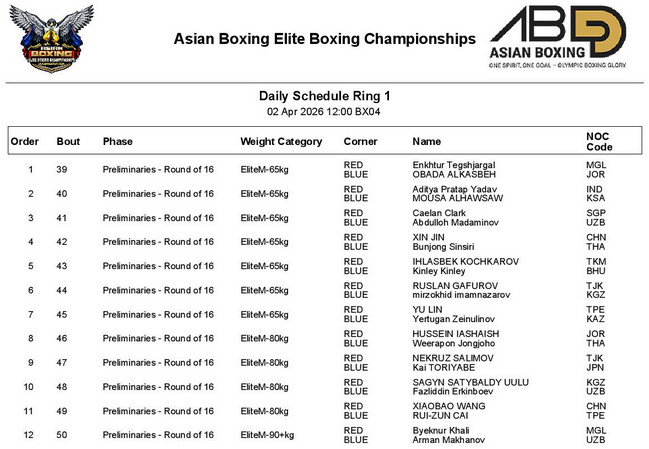Click the Phase column header

click(x=117, y=142)
